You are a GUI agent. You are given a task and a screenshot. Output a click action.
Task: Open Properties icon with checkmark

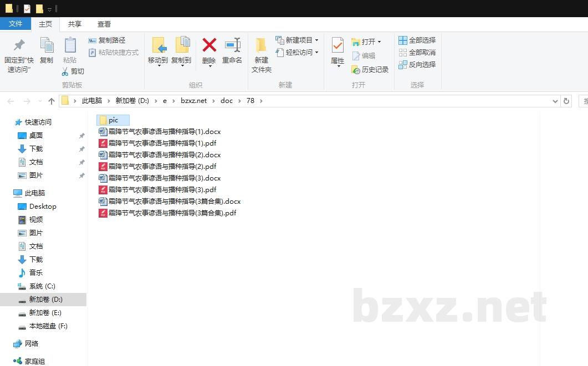coord(338,45)
